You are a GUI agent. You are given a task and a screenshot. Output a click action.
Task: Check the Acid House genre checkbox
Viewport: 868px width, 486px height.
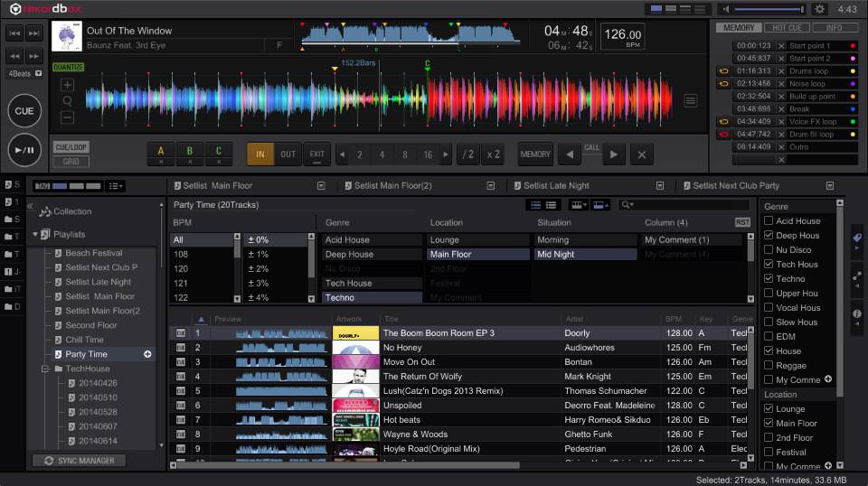pos(769,220)
